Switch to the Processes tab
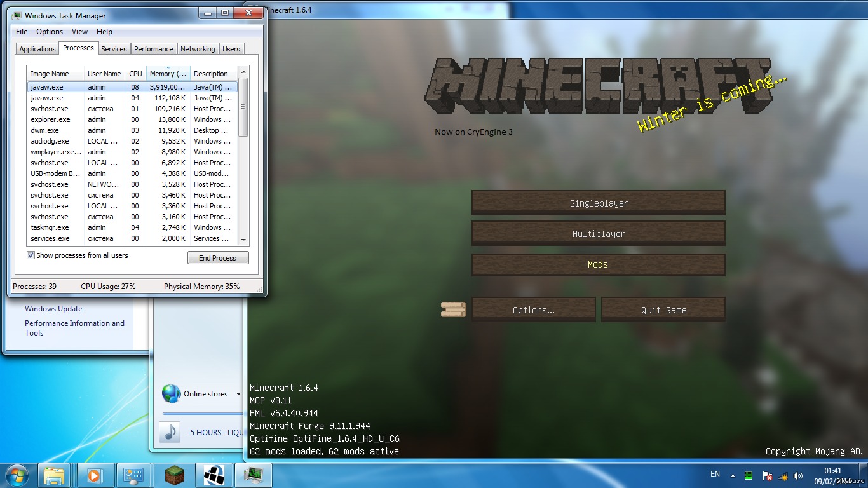The image size is (868, 488). tap(78, 48)
